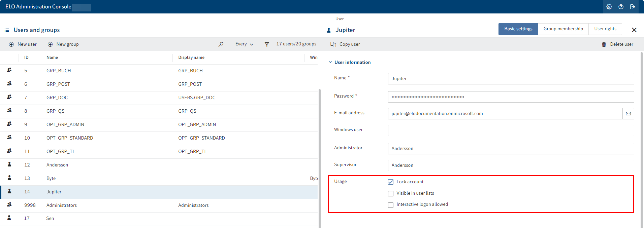The width and height of the screenshot is (644, 228).
Task: Click the logout icon in header
Action: pos(633,7)
